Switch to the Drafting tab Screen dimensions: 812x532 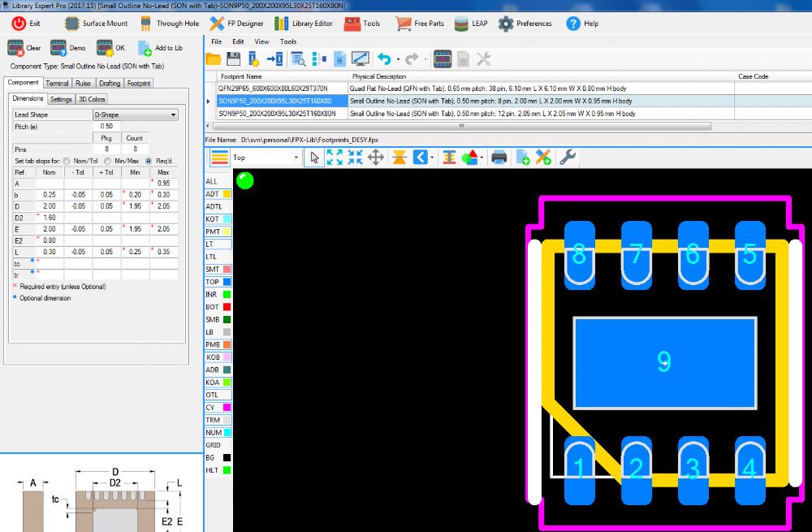(x=110, y=83)
